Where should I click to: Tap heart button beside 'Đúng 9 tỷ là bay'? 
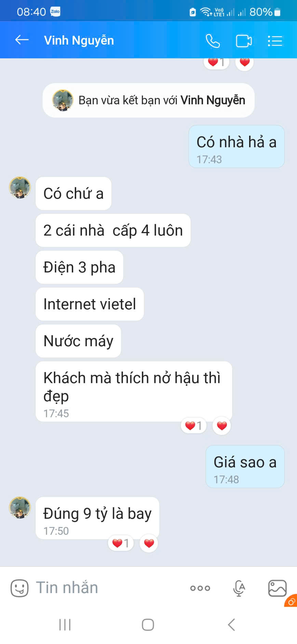point(149,543)
